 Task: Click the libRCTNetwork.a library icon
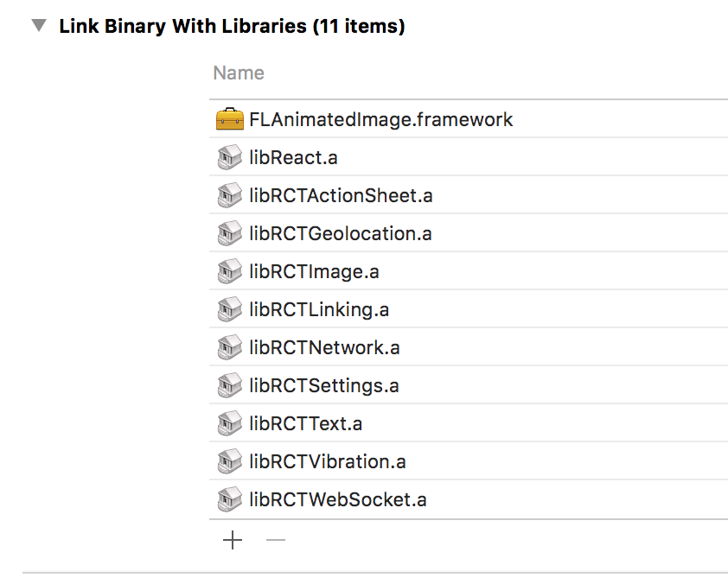(229, 348)
